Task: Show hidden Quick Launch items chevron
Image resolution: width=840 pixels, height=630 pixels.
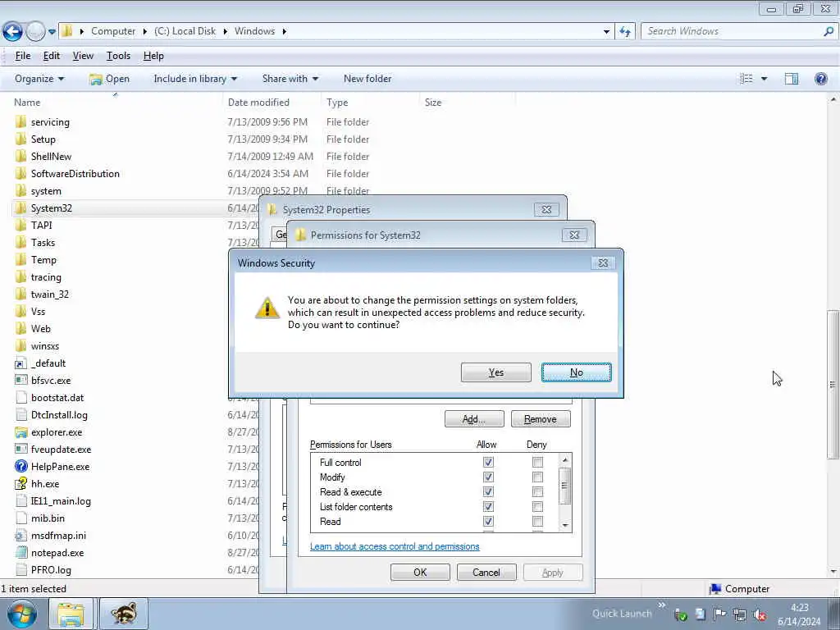Action: coord(662,605)
